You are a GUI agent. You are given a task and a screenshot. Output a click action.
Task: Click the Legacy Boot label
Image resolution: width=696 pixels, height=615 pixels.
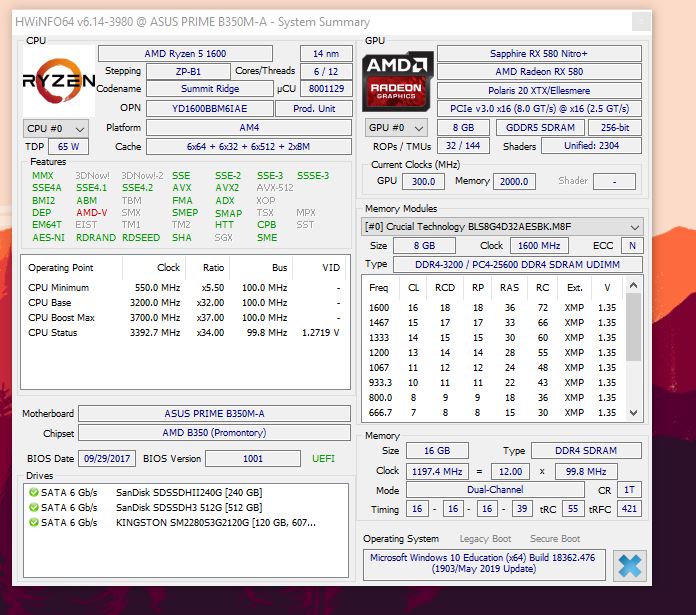pyautogui.click(x=485, y=539)
